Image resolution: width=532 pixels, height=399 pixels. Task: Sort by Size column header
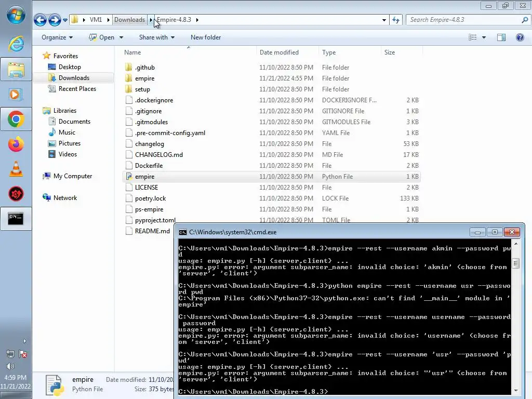[390, 52]
